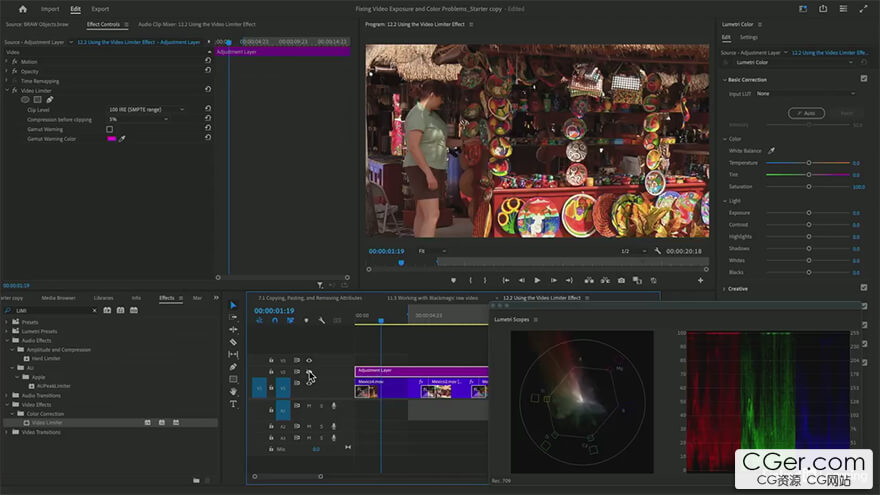Image resolution: width=880 pixels, height=495 pixels.
Task: Switch to the Export tab
Action: 100,9
